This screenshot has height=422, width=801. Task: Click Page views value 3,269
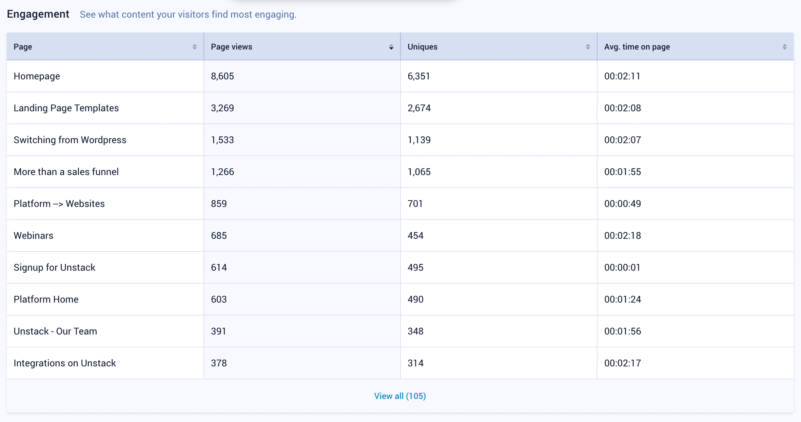(x=222, y=108)
